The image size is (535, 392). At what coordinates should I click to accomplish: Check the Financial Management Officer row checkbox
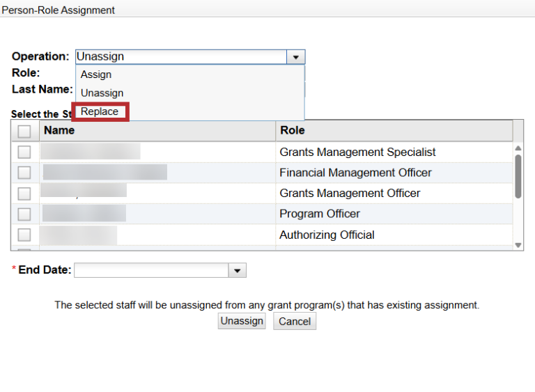24,173
